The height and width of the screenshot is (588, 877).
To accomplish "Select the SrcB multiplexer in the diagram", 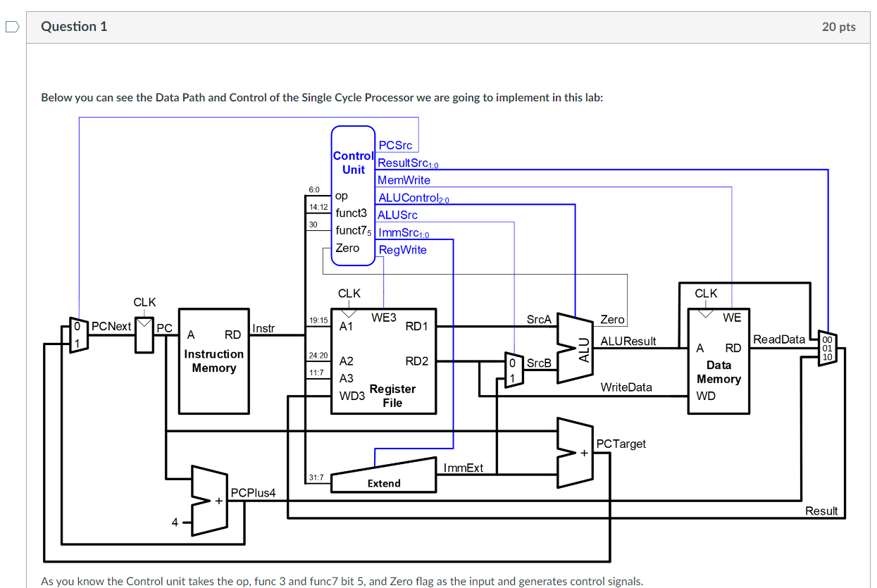I will tap(513, 370).
